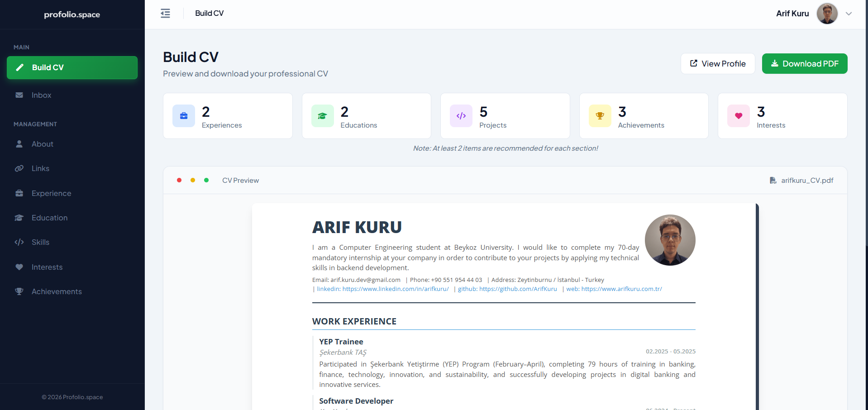Screen dimensions: 868x410
Task: Click the green graduation Educations card icon
Action: pyautogui.click(x=323, y=116)
